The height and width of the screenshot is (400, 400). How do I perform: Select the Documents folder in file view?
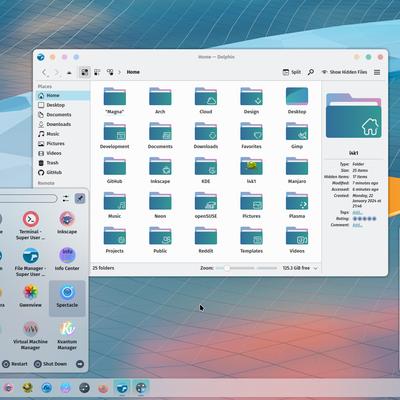click(160, 135)
